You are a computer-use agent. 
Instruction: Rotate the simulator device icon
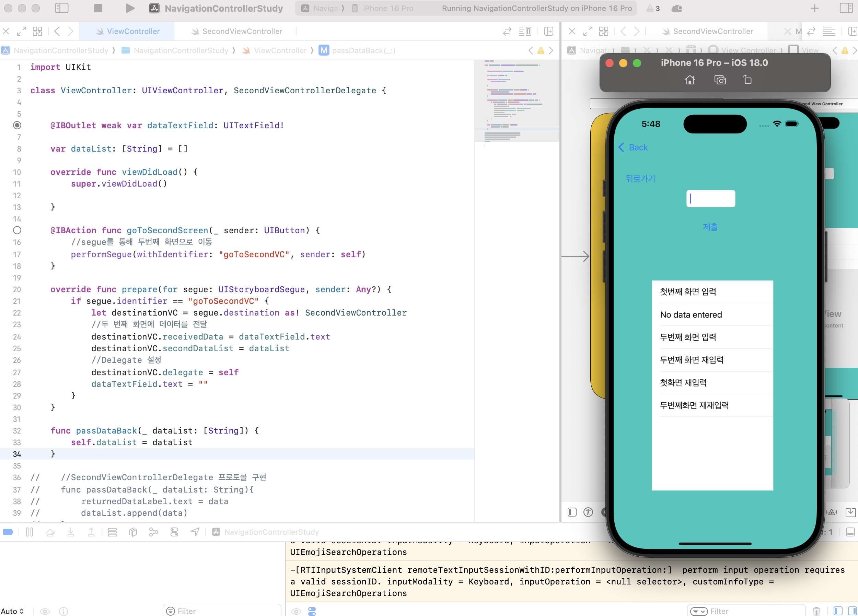coord(747,80)
